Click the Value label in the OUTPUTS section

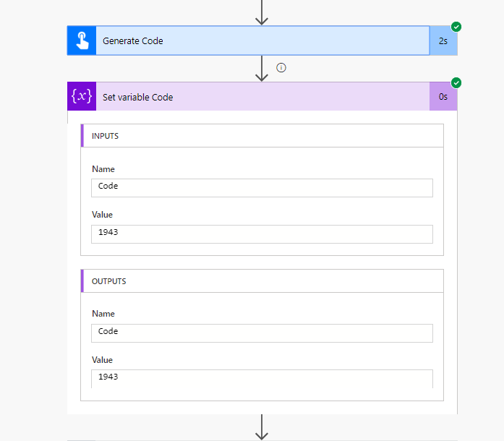[x=103, y=360]
